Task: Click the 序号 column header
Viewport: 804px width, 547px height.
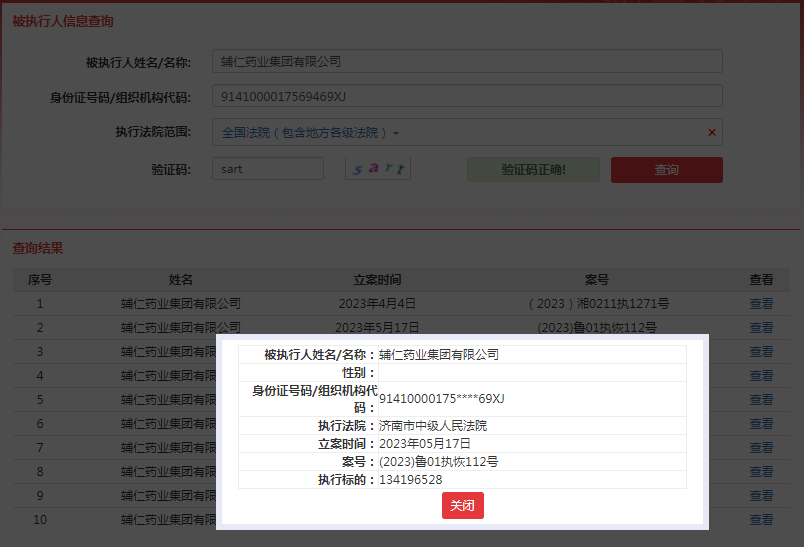Action: coord(40,279)
